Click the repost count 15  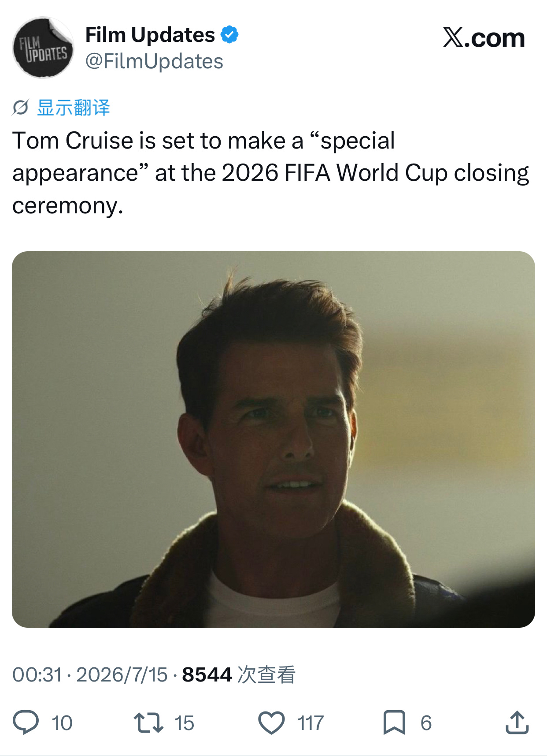184,723
